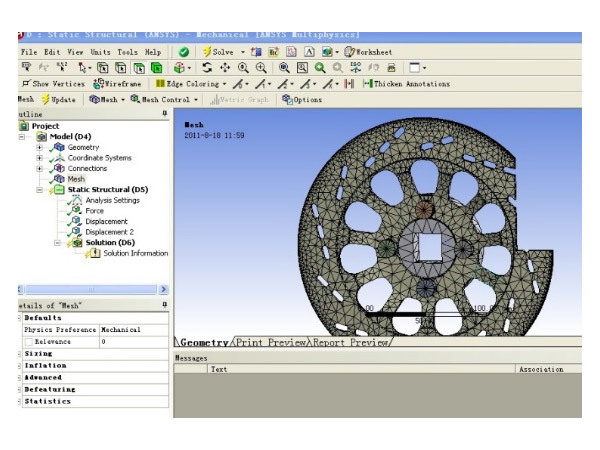Image resolution: width=600 pixels, height=450 pixels.
Task: Select the Zoom tool
Action: pyautogui.click(x=243, y=68)
